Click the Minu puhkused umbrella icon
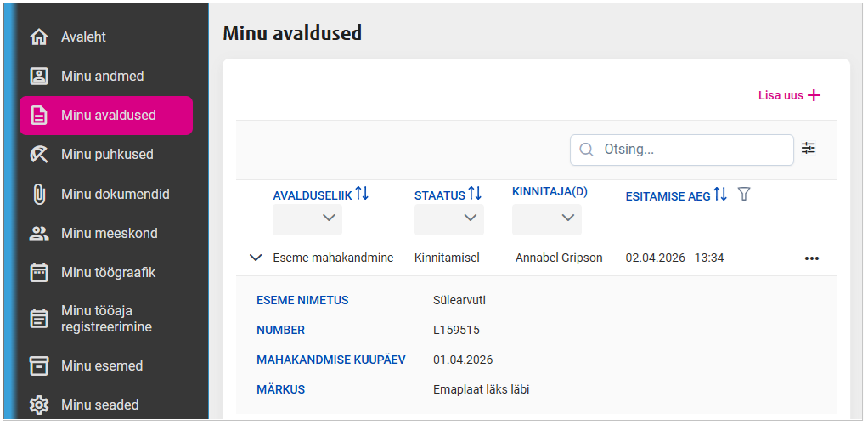 pyautogui.click(x=39, y=155)
